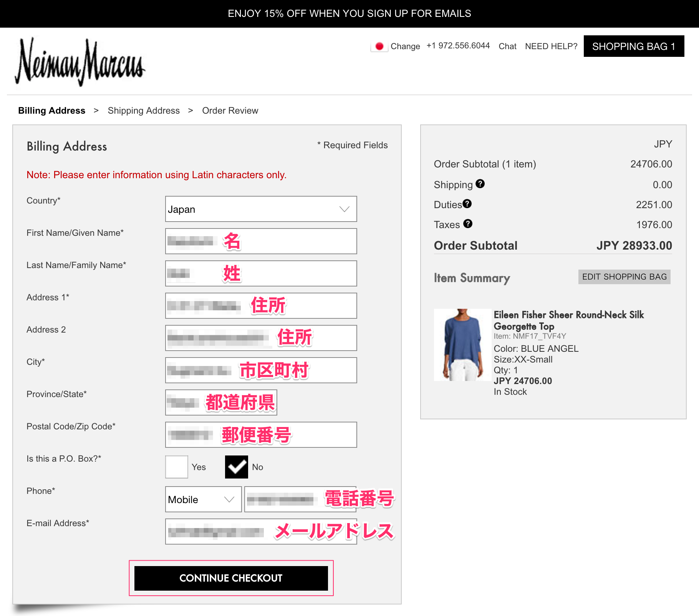The width and height of the screenshot is (699, 616).
Task: Open the Country dropdown showing Japan
Action: (x=261, y=209)
